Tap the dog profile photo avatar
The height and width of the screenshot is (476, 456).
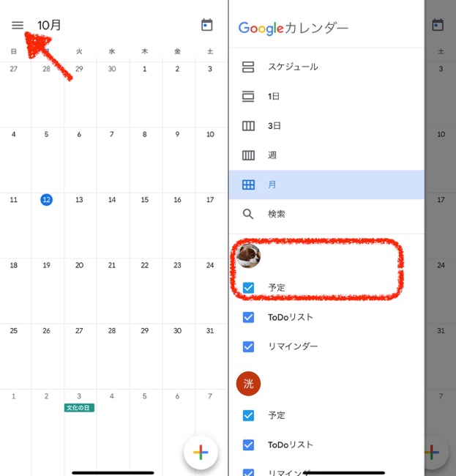tap(249, 256)
